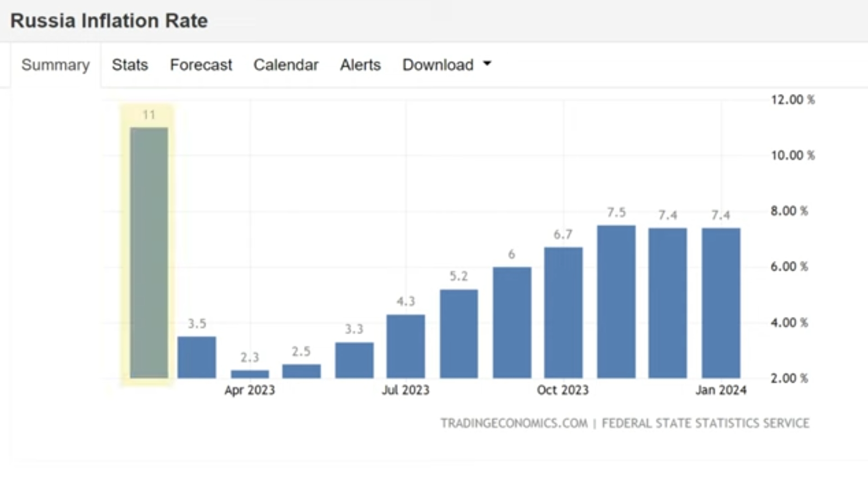
Task: Click the highlighted bar valued 11
Action: click(149, 253)
